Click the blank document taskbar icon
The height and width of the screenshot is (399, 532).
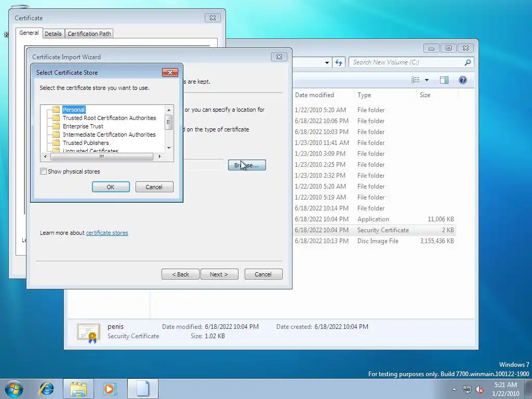pos(142,389)
